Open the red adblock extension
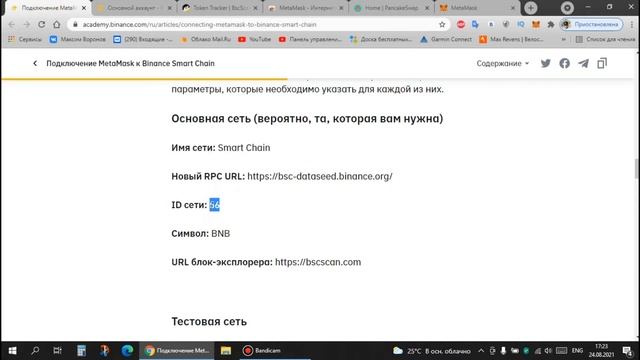 point(461,24)
